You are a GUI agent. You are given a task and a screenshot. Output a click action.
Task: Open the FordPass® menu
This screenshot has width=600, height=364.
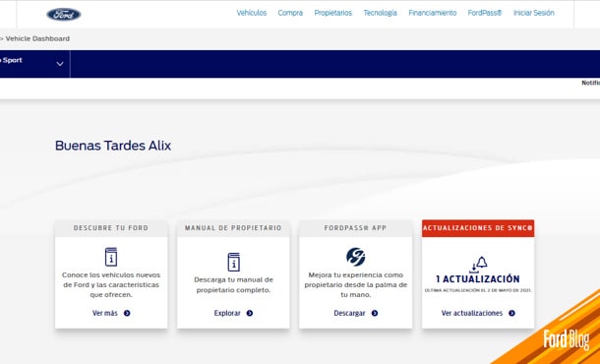[485, 13]
